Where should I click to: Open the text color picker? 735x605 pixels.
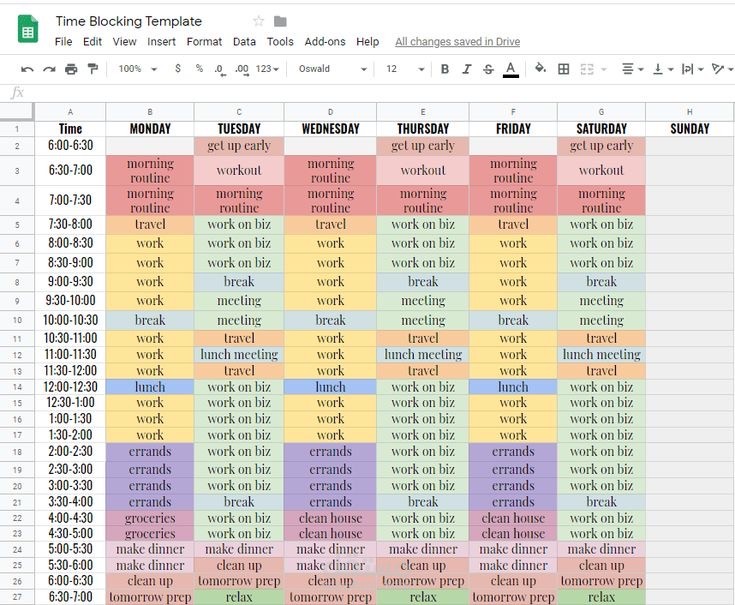pos(510,69)
